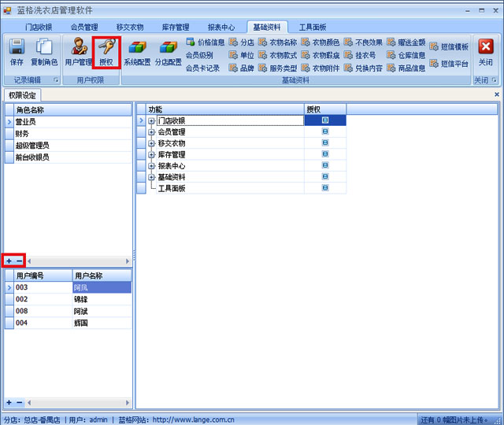Screen dimensions: 504x425
Task: Expand the 会员管理 tree node
Action: point(151,132)
